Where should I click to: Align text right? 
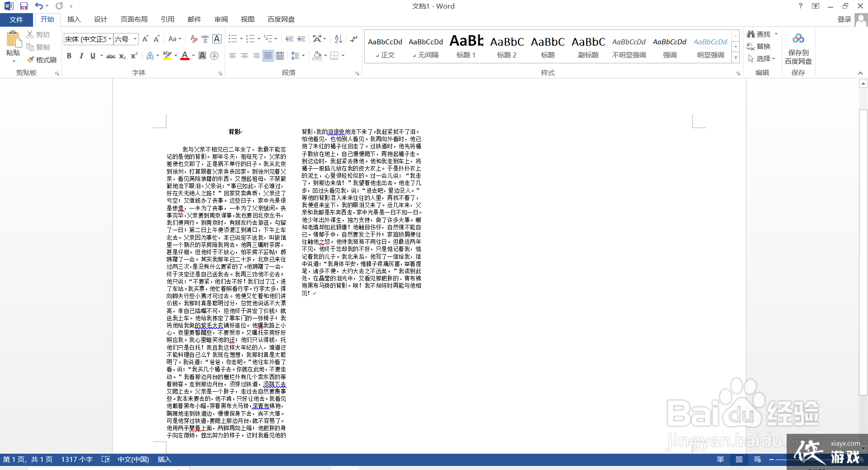256,56
